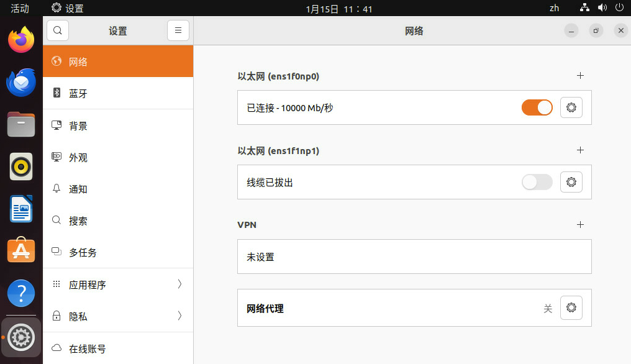Add a new VPN connection
This screenshot has width=631, height=364.
coord(580,225)
